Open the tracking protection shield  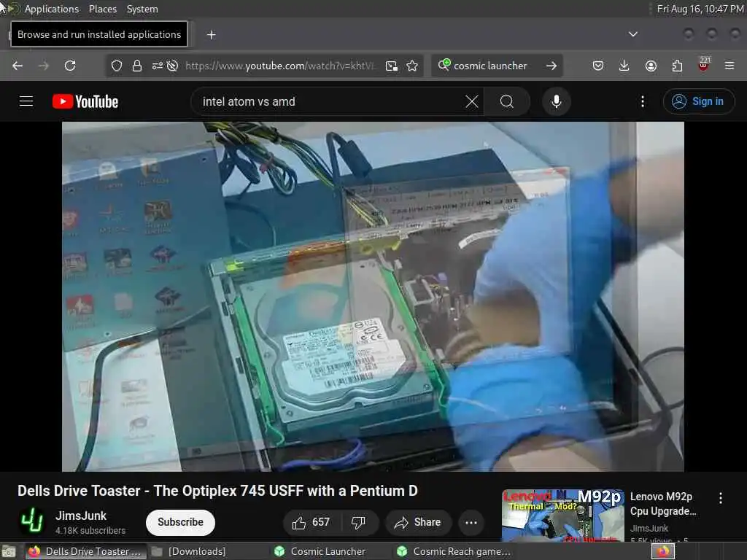[117, 66]
